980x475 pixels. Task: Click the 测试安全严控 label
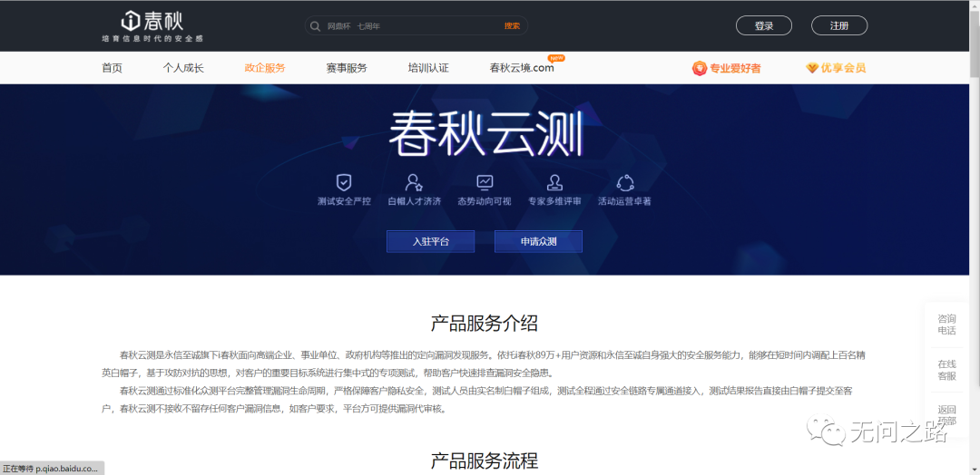coord(344,201)
